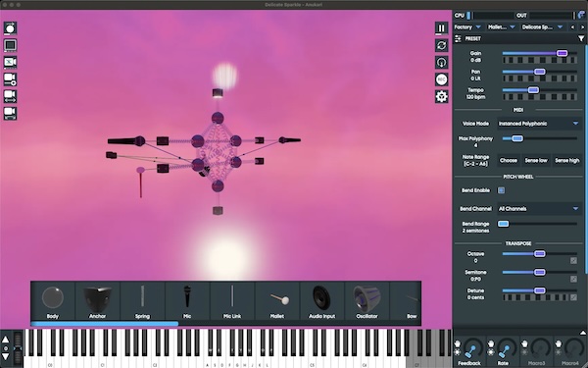Screen dimensions: 588x368
Task: Click the hand icon beside Rate knob
Action: [x=491, y=343]
